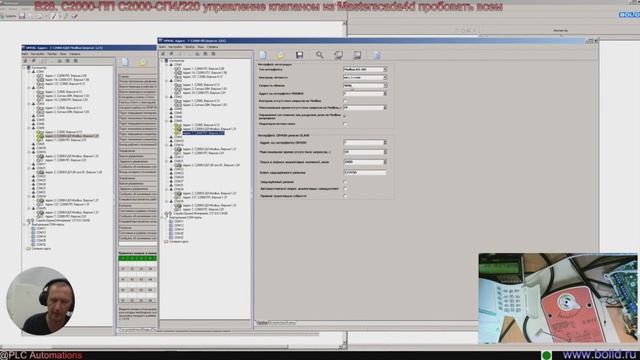The height and width of the screenshot is (360, 640).
Task: Click the Modbus interface address spinner field
Action: [x=365, y=93]
